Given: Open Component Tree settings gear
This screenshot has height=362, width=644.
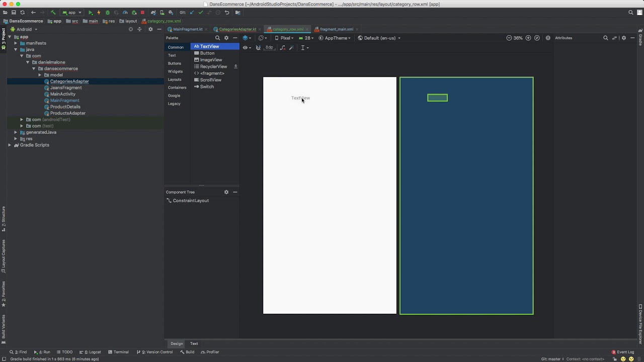Looking at the screenshot, I should (226, 192).
